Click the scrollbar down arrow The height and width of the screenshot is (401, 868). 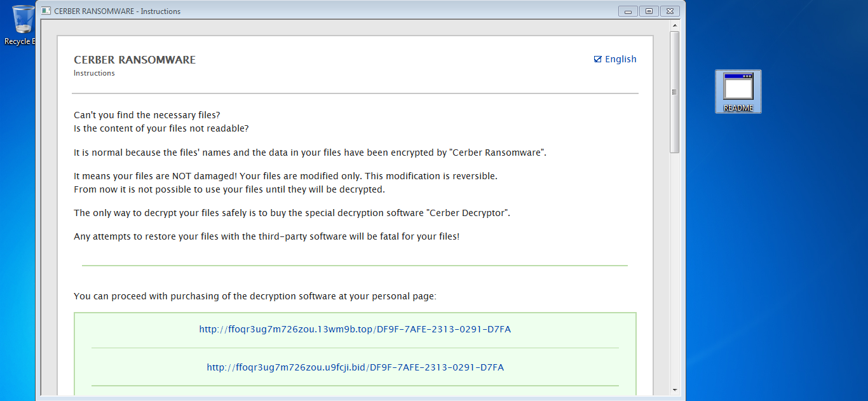[674, 389]
